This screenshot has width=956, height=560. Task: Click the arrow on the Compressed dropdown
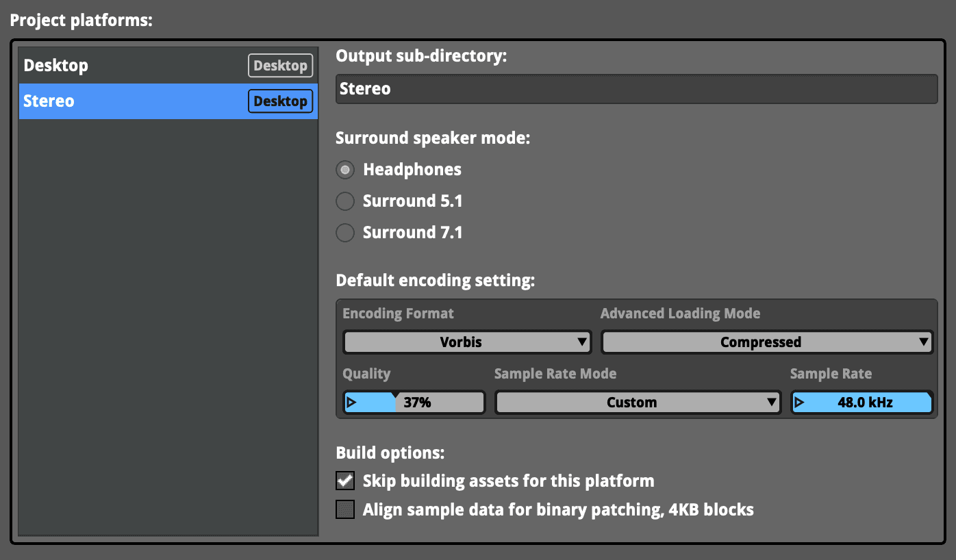click(x=924, y=342)
